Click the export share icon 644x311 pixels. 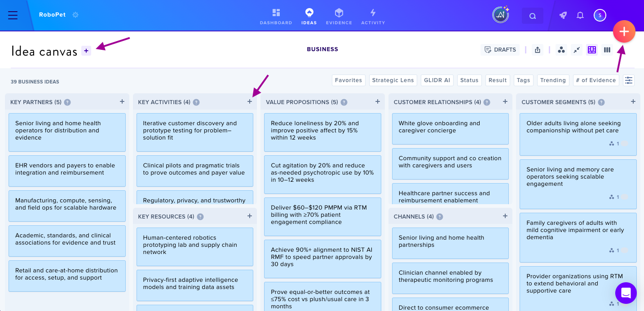pyautogui.click(x=538, y=50)
